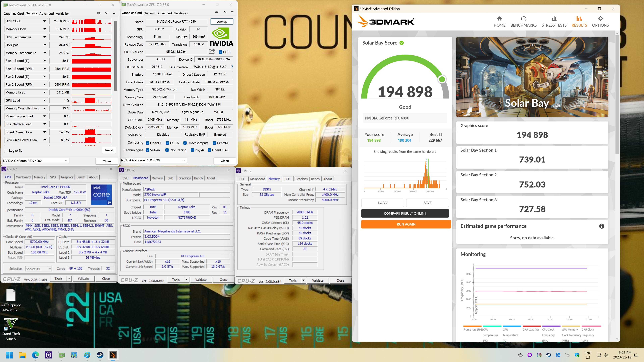Expand the Board Power Draw dropdown
The image size is (644, 362).
[45, 132]
